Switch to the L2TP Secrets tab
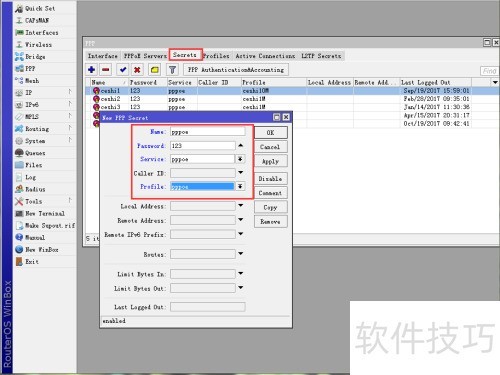The image size is (500, 375). coord(321,56)
